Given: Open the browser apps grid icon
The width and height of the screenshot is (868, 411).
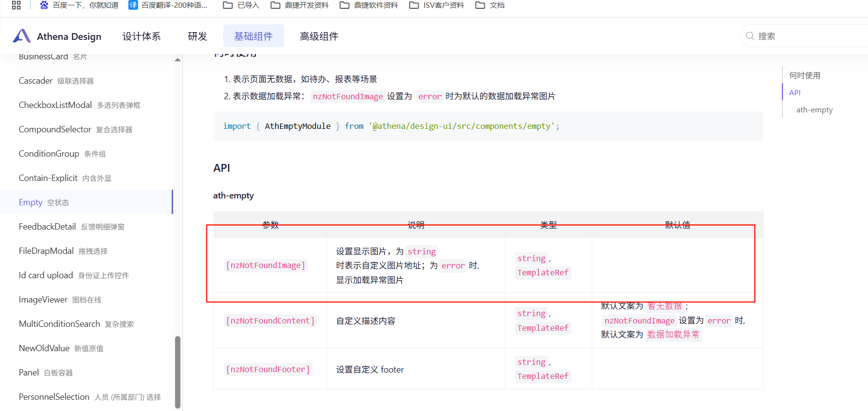Looking at the screenshot, I should pyautogui.click(x=16, y=5).
